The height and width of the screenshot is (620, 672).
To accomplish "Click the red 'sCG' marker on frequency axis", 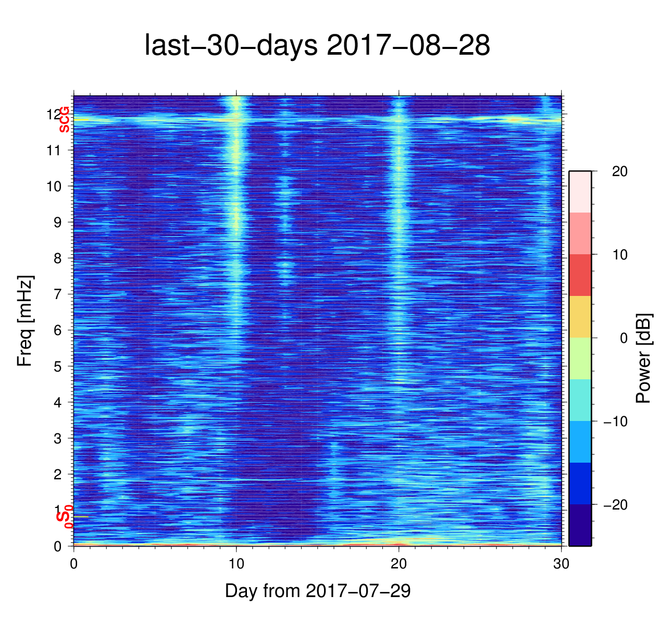I will tap(64, 120).
